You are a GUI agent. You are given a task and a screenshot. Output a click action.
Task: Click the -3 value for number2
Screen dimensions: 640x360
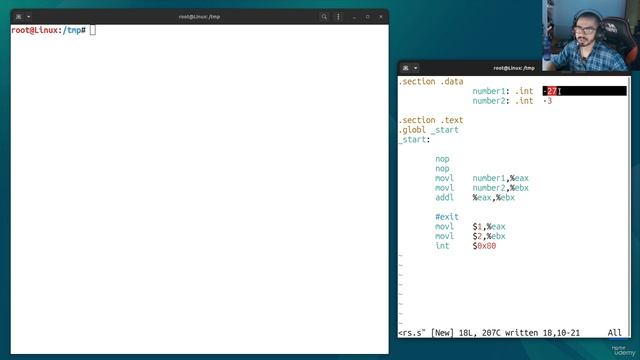point(548,101)
